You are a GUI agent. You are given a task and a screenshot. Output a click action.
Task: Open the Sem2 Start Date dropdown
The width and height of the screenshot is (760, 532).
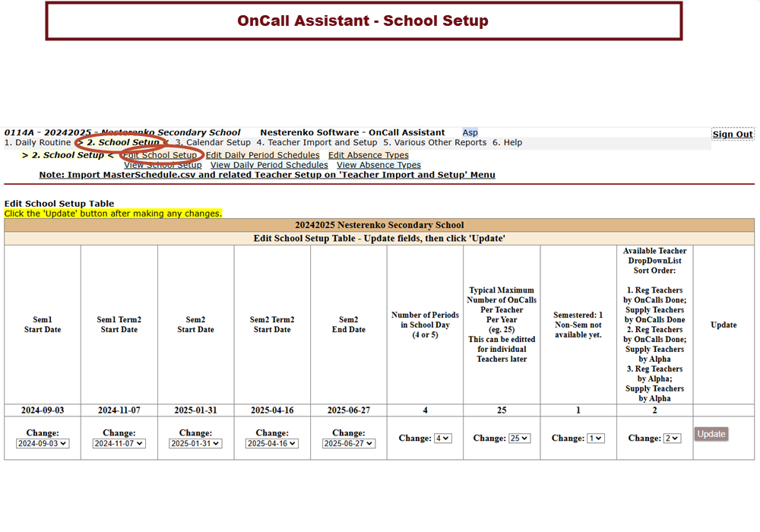pos(195,444)
